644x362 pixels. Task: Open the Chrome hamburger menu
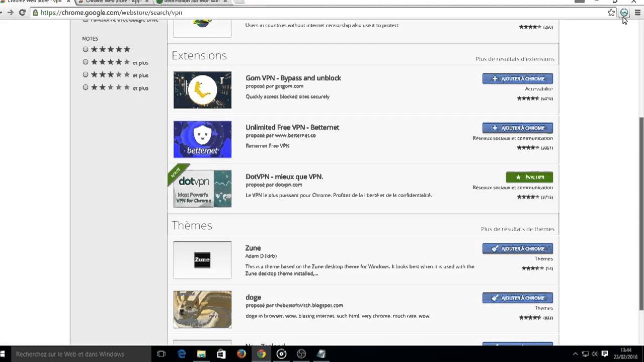(x=637, y=13)
